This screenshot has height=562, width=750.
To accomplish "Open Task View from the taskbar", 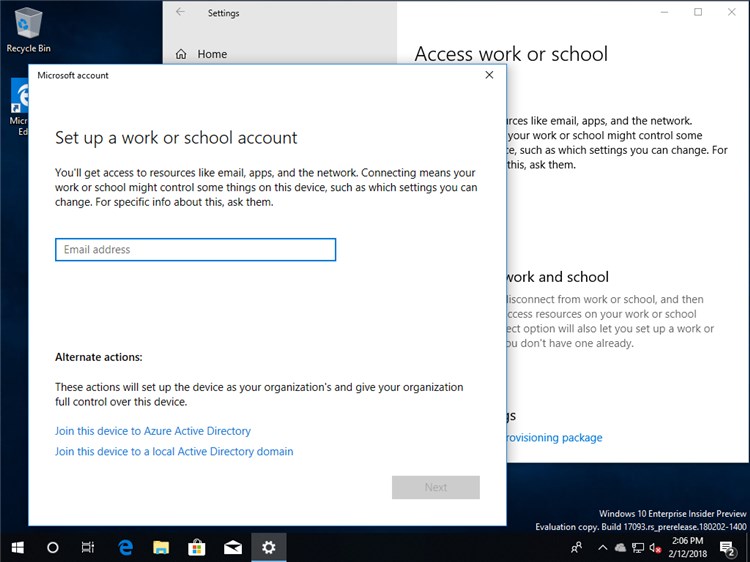I will pyautogui.click(x=89, y=547).
